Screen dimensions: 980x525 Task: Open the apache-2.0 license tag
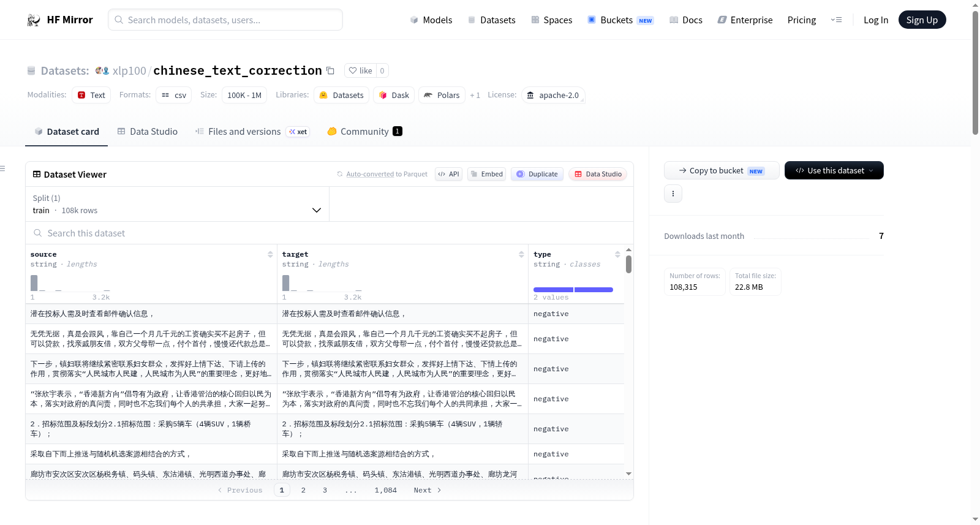(553, 95)
